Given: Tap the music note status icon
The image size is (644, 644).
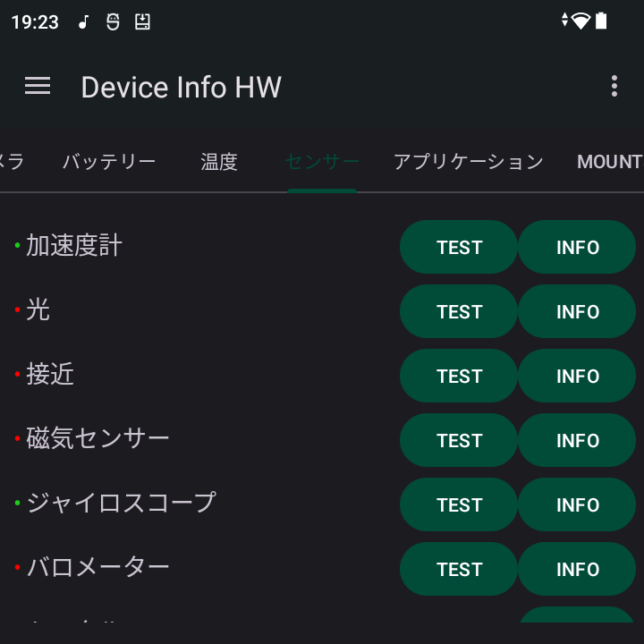Looking at the screenshot, I should tap(83, 21).
